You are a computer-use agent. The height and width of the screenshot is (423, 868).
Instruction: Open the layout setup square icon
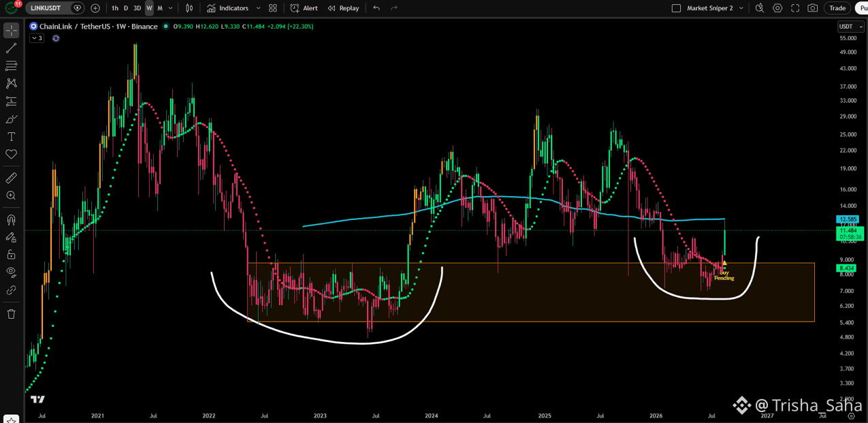coord(676,8)
